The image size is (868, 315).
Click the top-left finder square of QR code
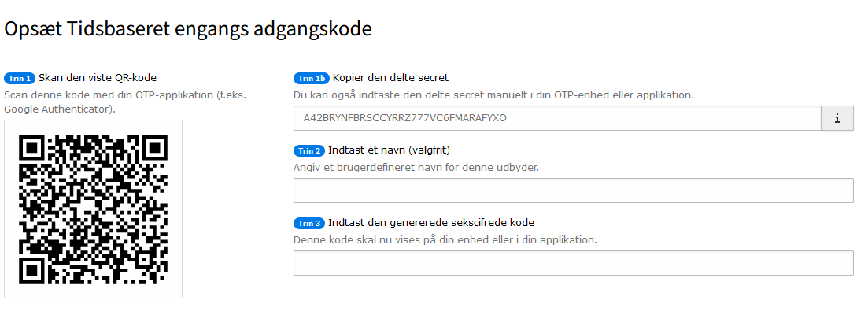click(x=32, y=149)
